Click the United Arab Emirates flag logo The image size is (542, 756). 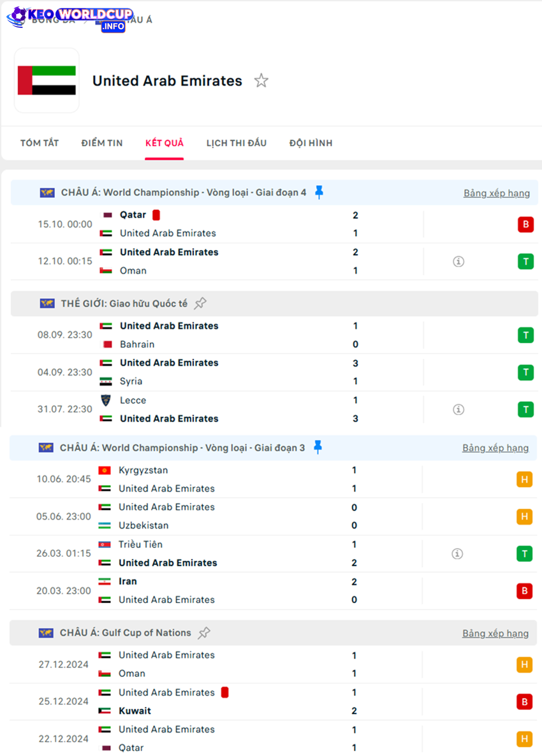pyautogui.click(x=47, y=80)
